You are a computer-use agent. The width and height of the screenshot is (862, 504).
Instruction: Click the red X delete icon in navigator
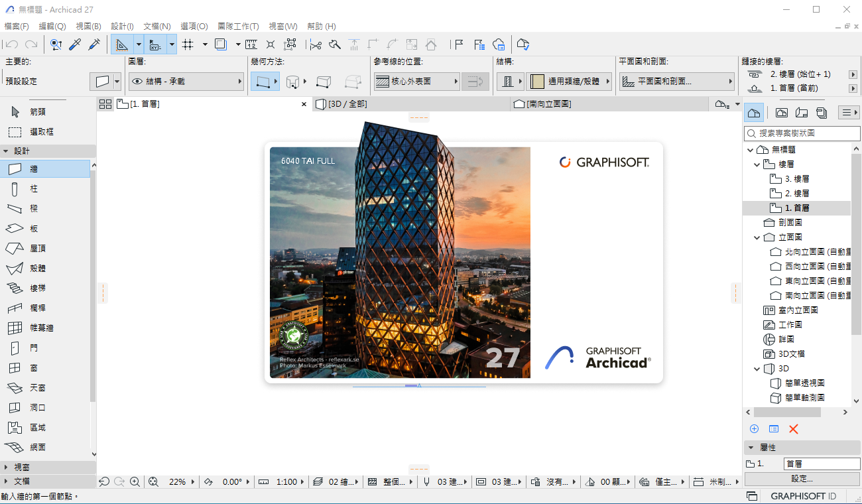[793, 429]
